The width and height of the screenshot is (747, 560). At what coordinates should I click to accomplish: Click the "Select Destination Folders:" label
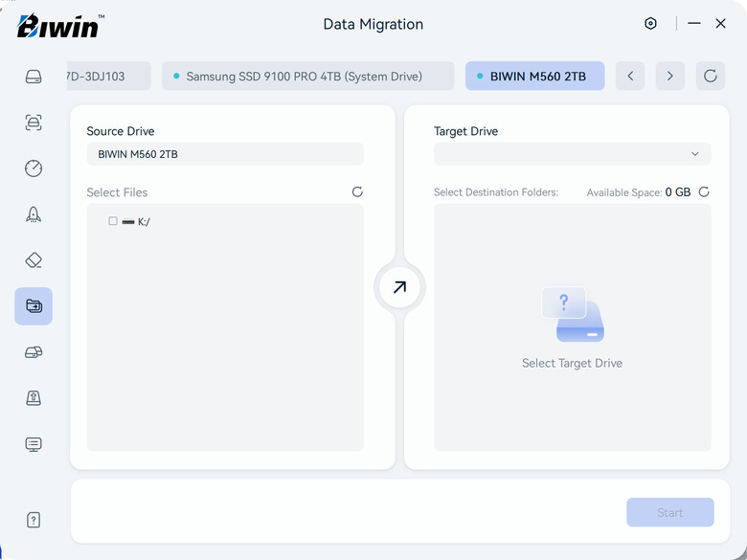(496, 192)
